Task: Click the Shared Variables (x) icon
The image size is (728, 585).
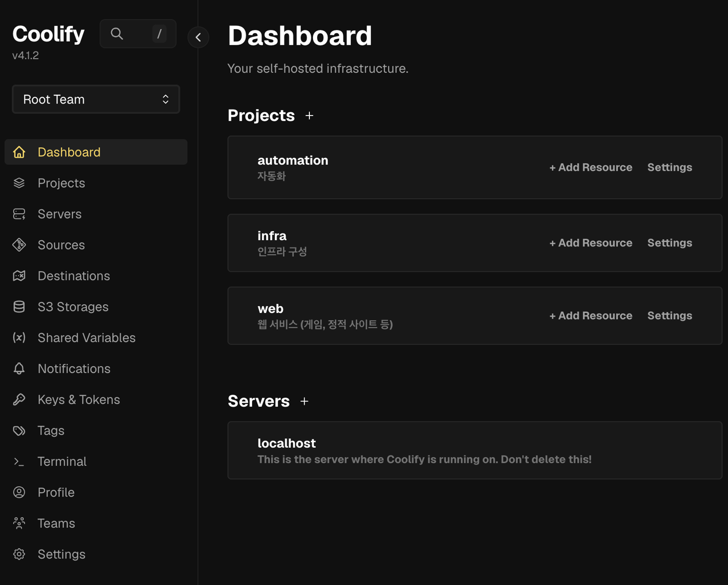Action: (19, 337)
